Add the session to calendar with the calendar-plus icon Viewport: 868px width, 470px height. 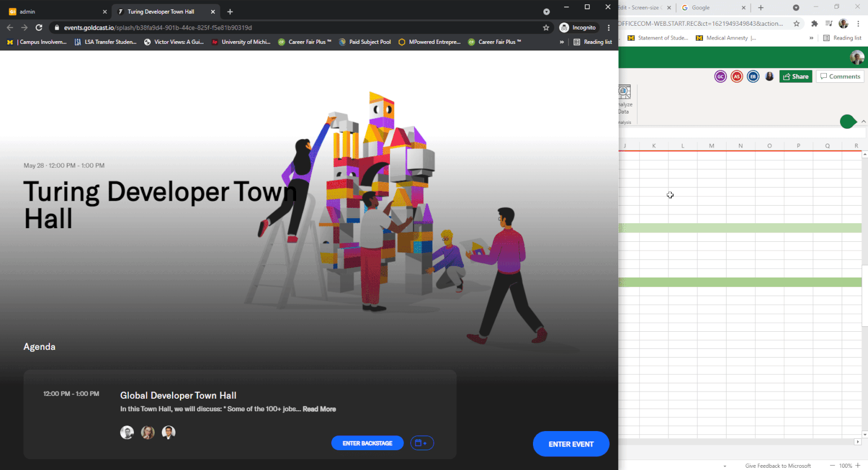click(422, 443)
